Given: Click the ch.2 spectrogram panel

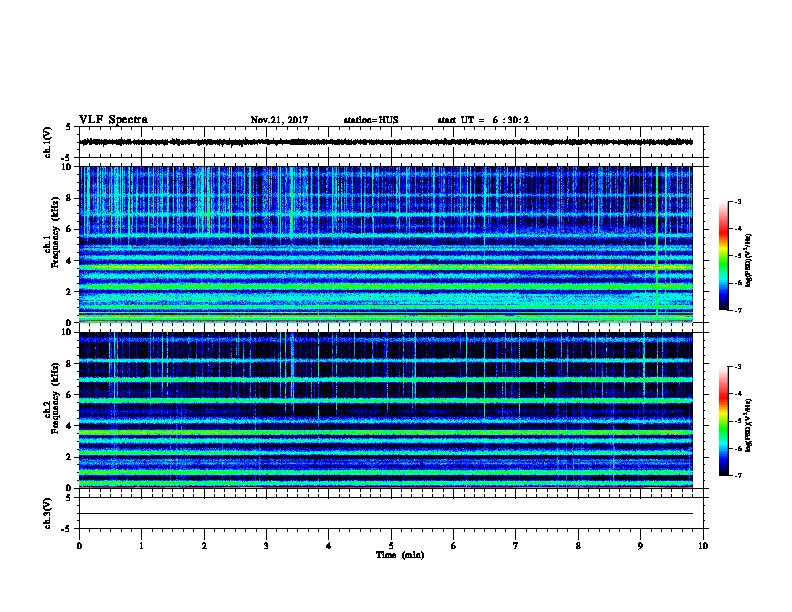Looking at the screenshot, I should coord(386,410).
